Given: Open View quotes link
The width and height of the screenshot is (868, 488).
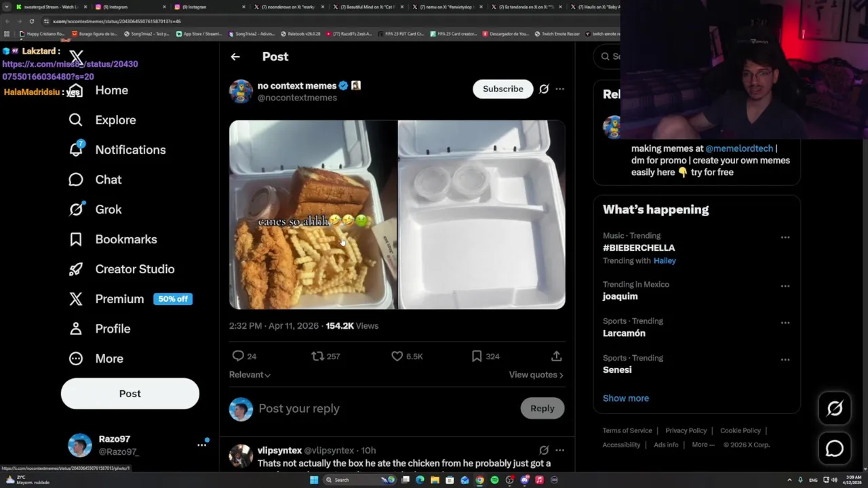Looking at the screenshot, I should tap(536, 375).
